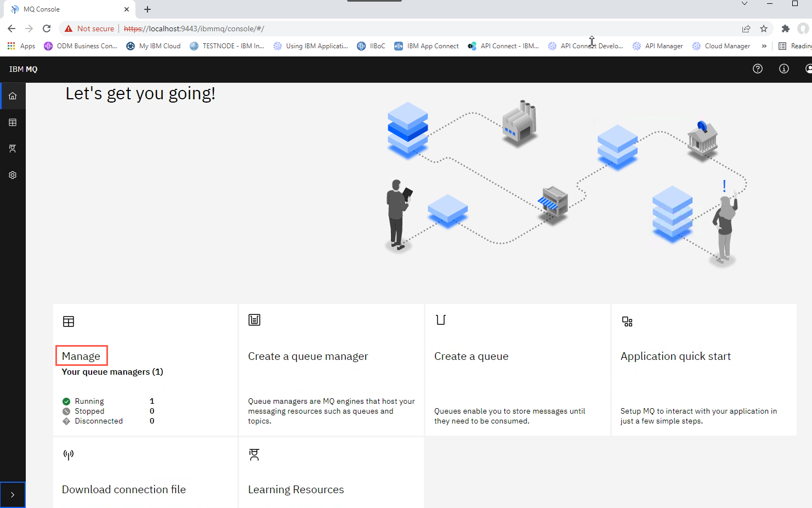
Task: Share this page via the share icon
Action: (x=746, y=29)
